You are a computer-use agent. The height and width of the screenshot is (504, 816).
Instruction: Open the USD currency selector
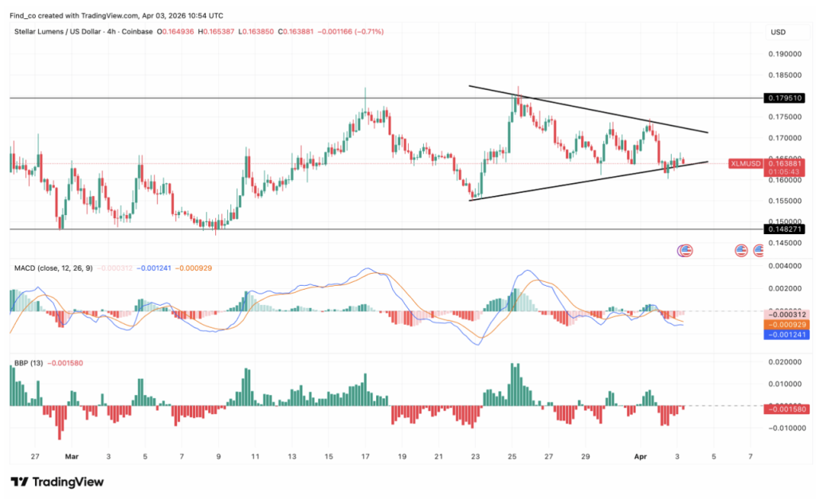[778, 32]
